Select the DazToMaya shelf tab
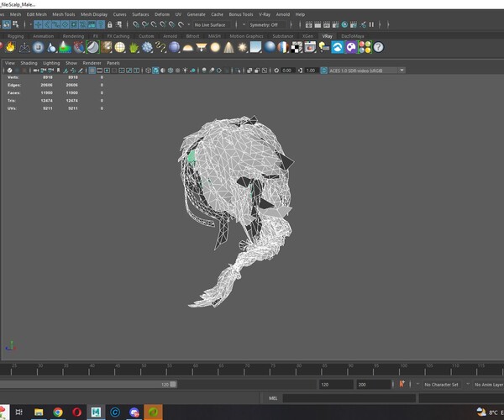The image size is (504, 420). click(x=353, y=36)
